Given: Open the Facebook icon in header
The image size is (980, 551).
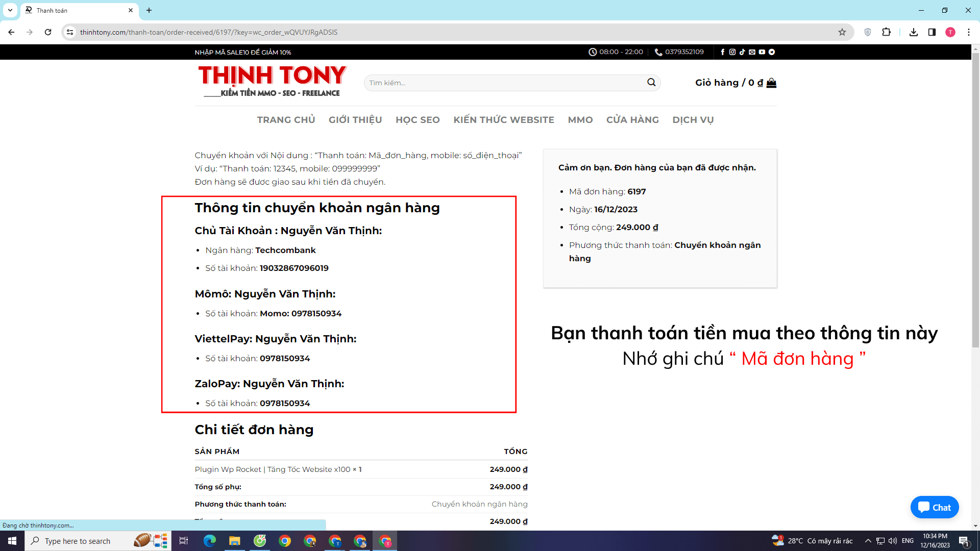Looking at the screenshot, I should (723, 52).
